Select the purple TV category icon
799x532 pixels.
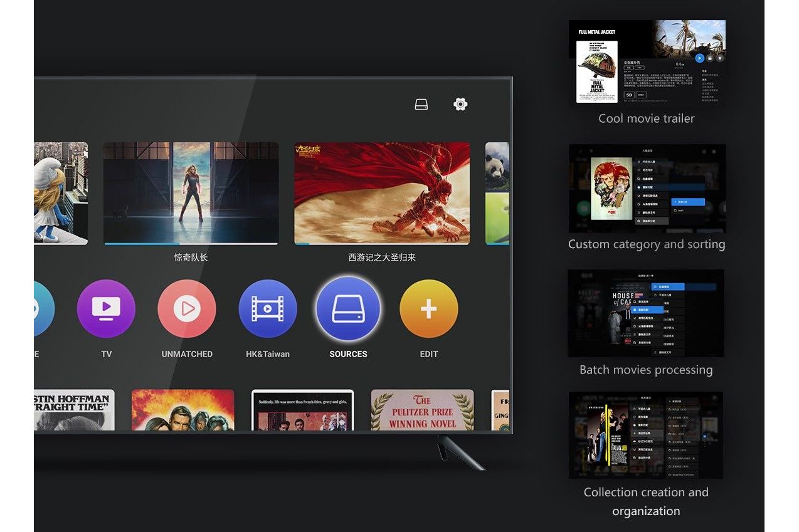click(x=106, y=309)
